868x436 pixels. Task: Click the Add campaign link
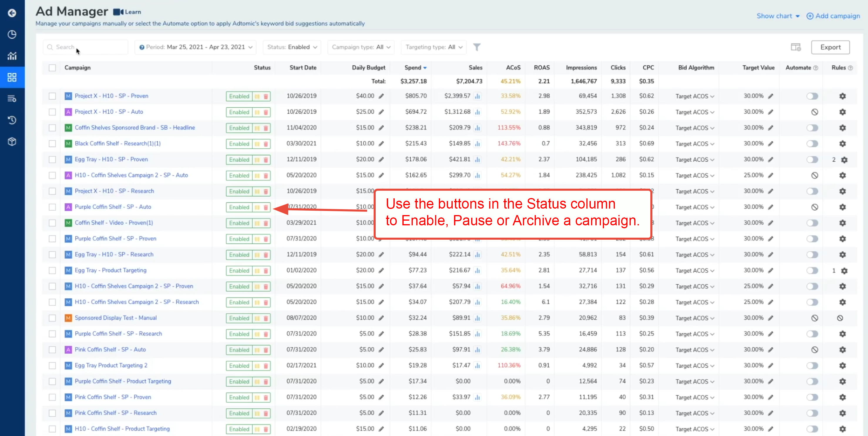[x=833, y=16]
